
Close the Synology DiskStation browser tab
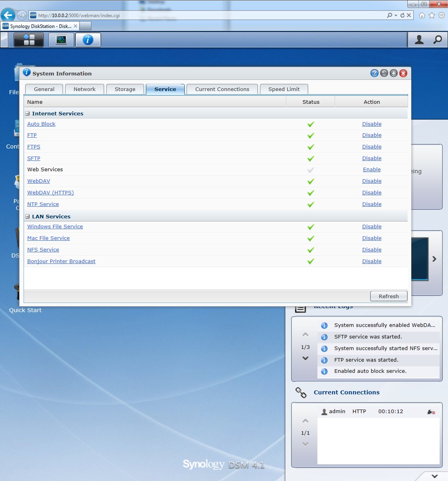(75, 26)
